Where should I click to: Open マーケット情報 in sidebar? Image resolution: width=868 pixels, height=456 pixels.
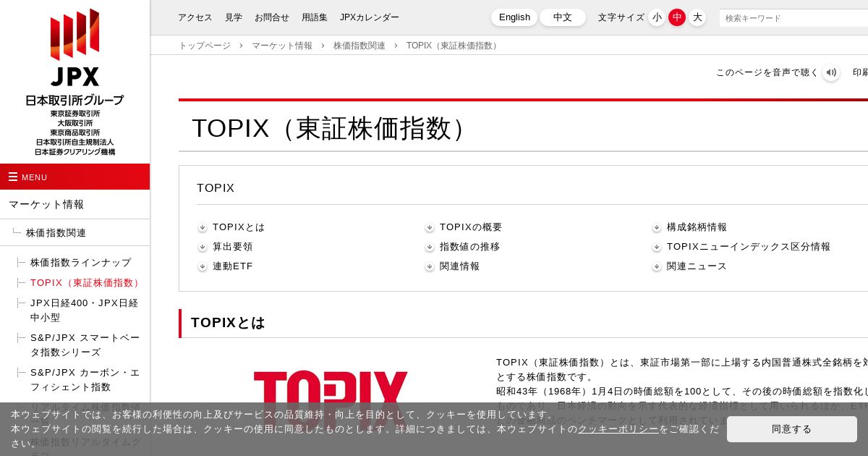(46, 204)
